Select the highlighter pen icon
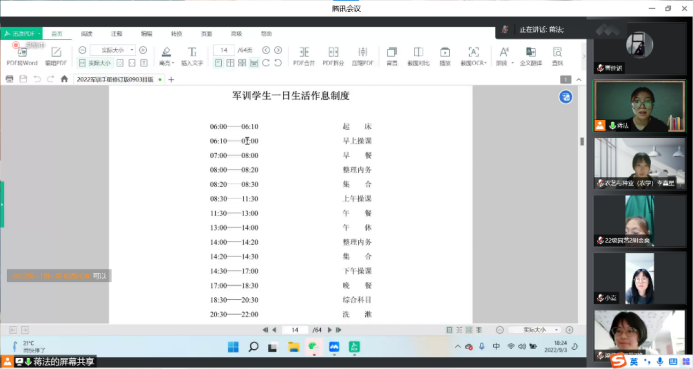This screenshot has height=369, width=693. [166, 52]
